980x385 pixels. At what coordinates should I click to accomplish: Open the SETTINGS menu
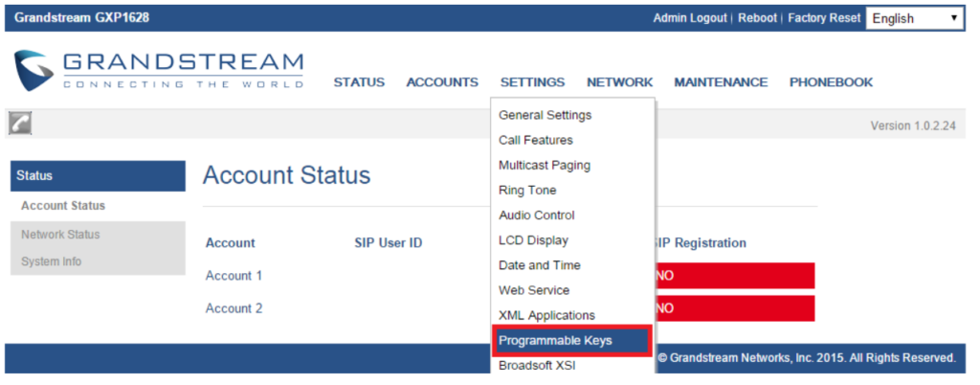click(x=532, y=82)
